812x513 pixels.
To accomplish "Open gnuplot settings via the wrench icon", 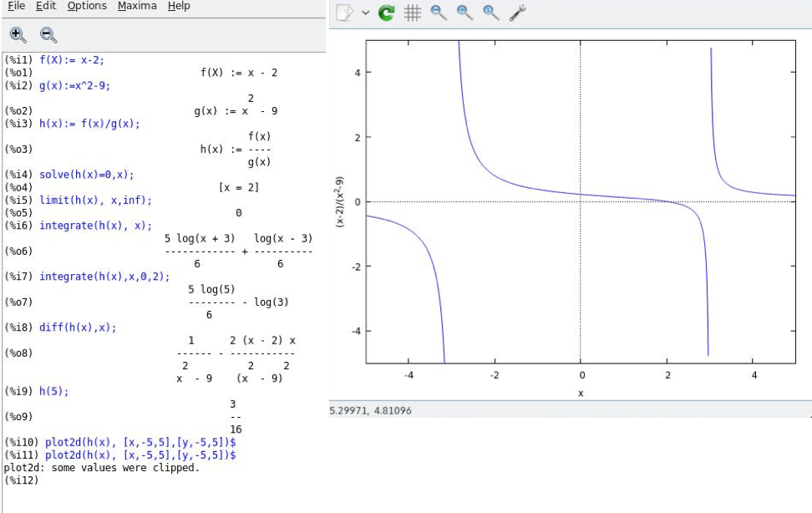I will tap(517, 13).
